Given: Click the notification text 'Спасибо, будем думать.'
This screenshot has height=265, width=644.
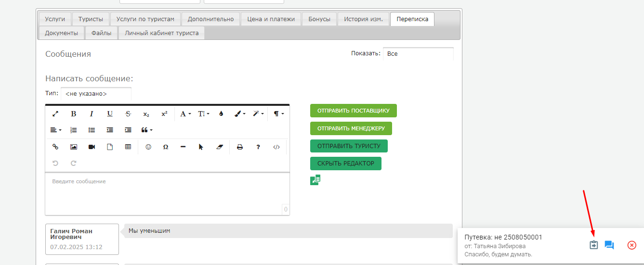Looking at the screenshot, I should (x=498, y=254).
